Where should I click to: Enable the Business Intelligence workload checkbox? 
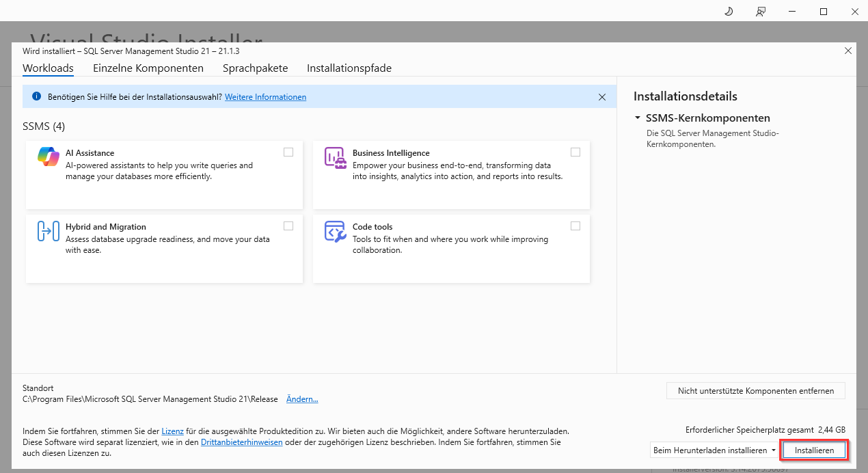tap(575, 152)
